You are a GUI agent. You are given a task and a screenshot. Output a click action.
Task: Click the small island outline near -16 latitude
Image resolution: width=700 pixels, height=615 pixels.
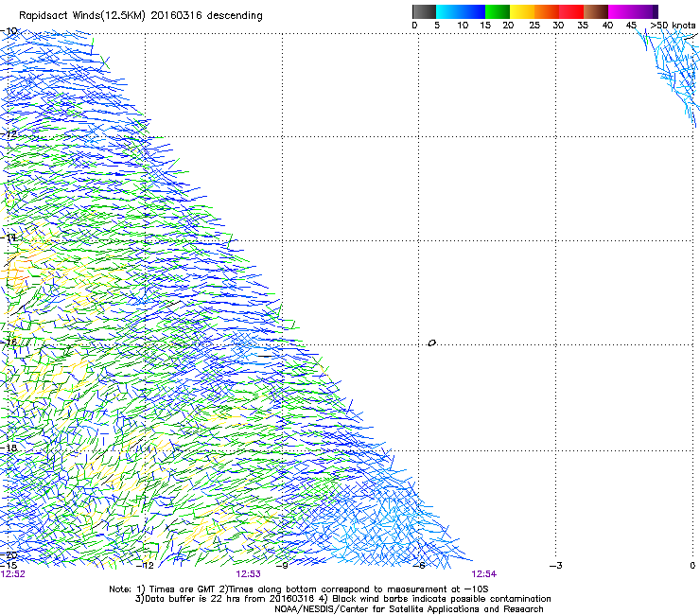tap(431, 343)
